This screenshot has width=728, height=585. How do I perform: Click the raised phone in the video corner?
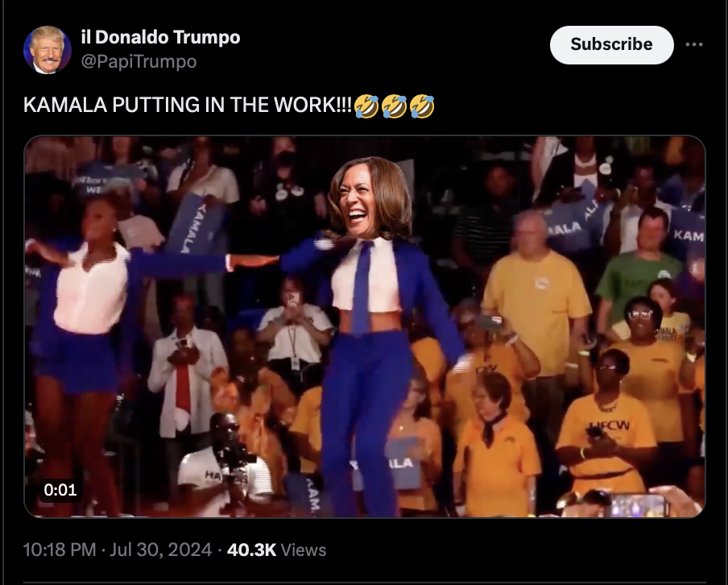639,505
